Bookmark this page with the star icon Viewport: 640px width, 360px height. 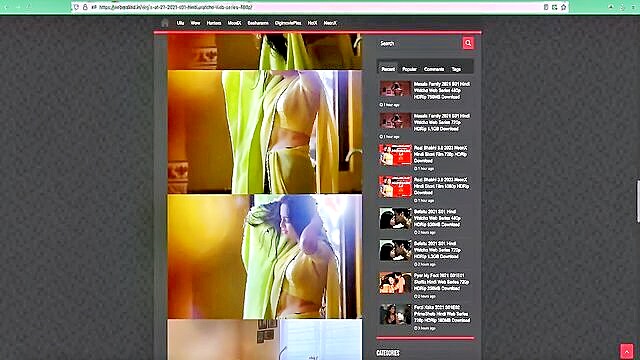click(x=564, y=7)
